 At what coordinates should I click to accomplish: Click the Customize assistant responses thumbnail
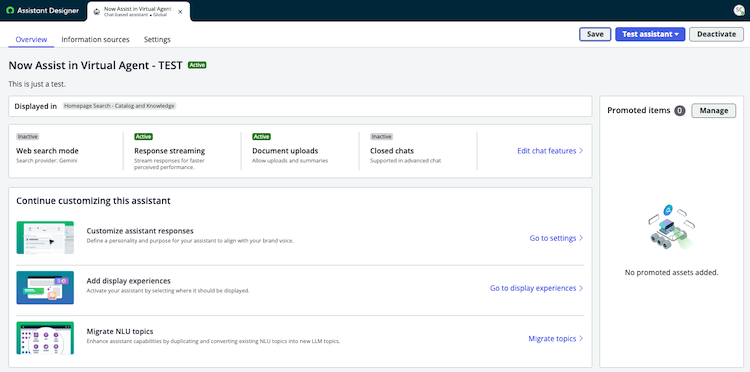[45, 237]
